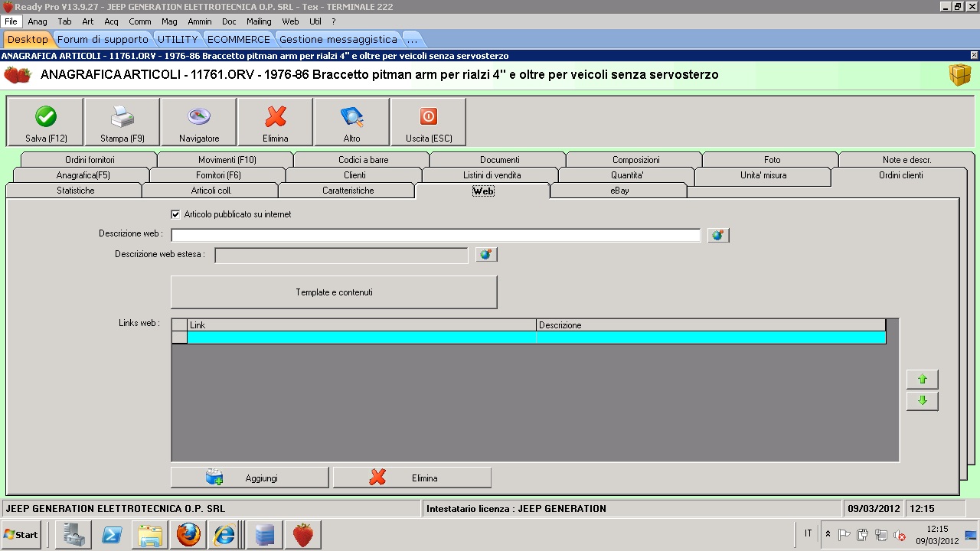Open Firefox from the taskbar
Viewport: 980px width, 551px height.
click(188, 535)
